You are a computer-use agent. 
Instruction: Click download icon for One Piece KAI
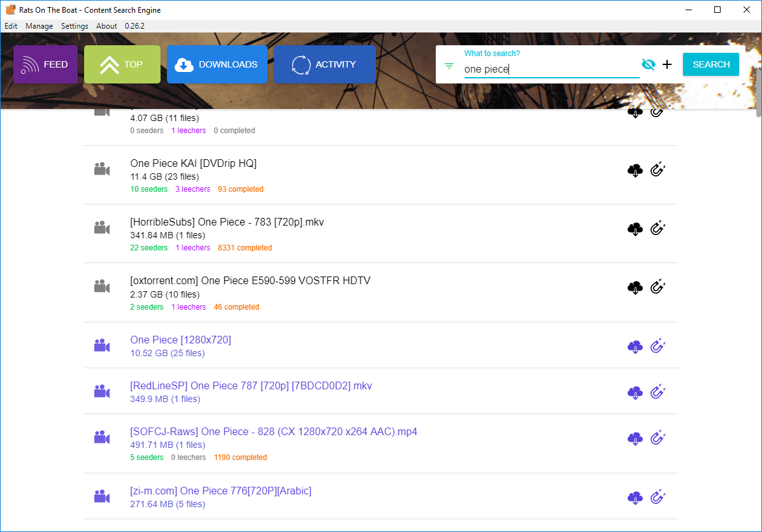click(x=635, y=171)
